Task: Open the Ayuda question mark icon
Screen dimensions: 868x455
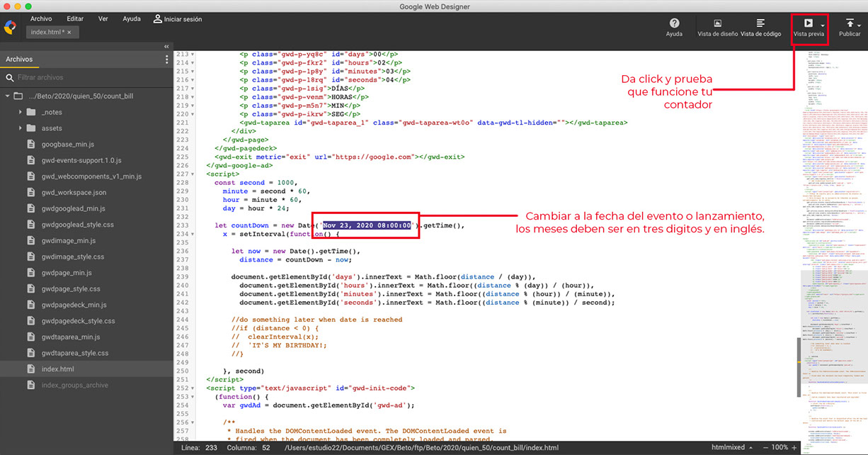Action: pyautogui.click(x=674, y=23)
